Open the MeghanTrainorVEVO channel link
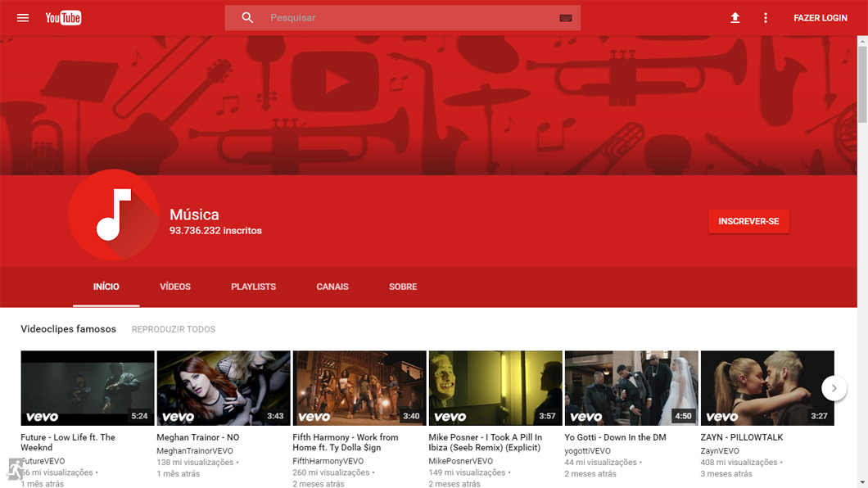 [x=195, y=451]
